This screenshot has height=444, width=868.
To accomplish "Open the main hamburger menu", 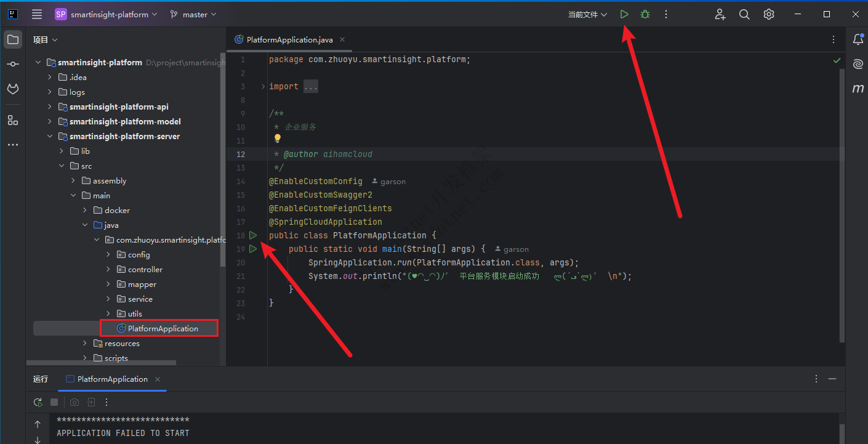I will [x=37, y=14].
